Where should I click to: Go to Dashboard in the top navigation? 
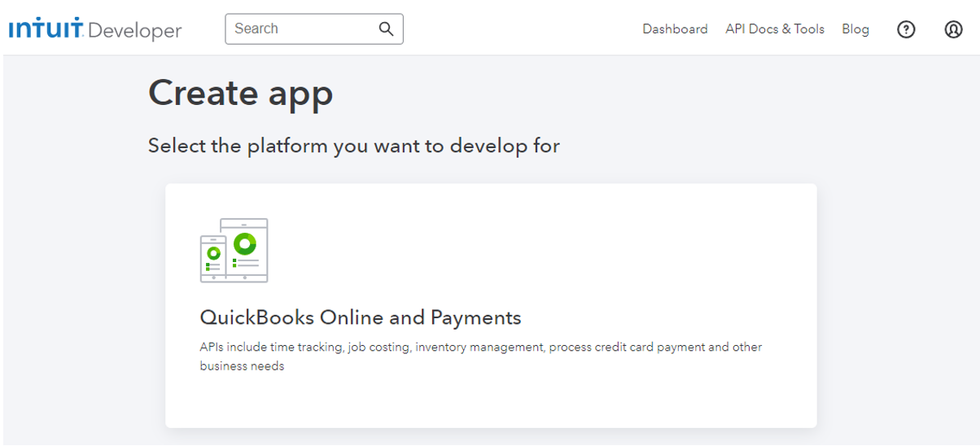click(675, 29)
